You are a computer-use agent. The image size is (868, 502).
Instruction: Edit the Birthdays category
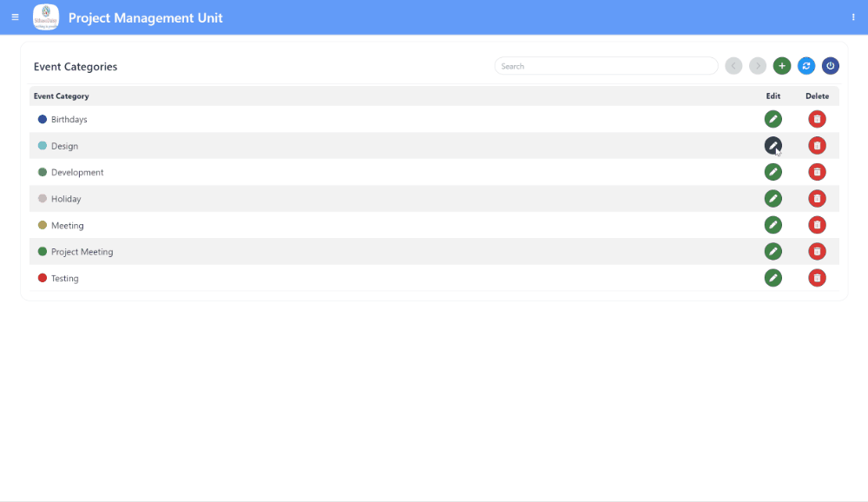773,119
